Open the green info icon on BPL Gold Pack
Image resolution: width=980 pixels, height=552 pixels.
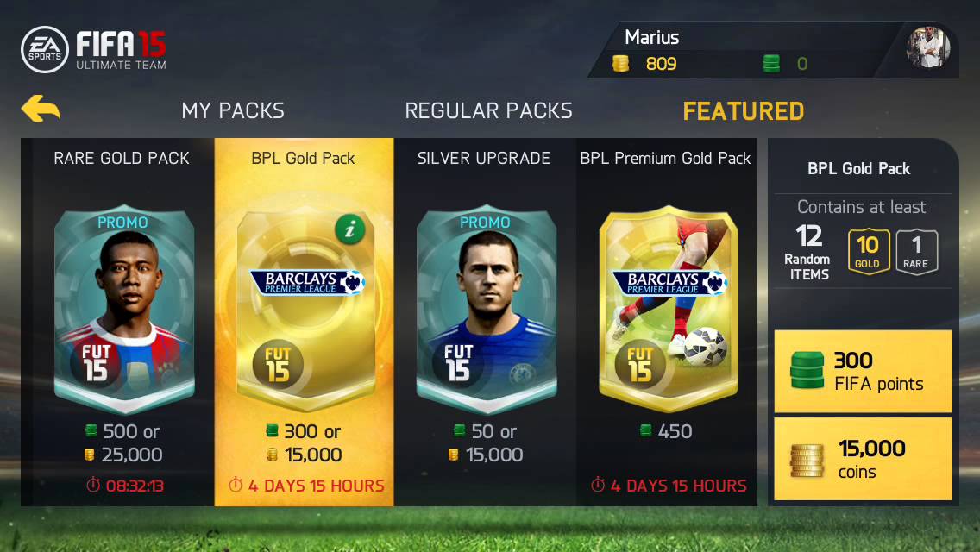[350, 229]
